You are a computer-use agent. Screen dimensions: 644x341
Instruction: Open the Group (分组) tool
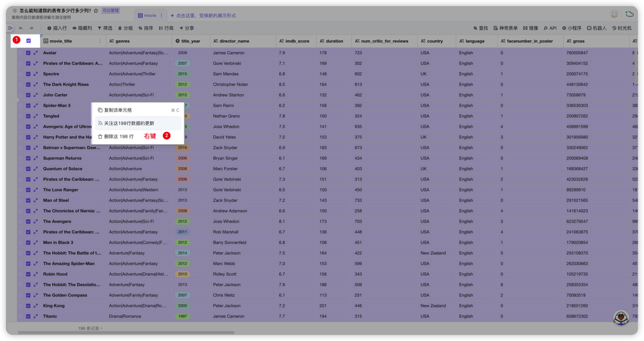126,28
